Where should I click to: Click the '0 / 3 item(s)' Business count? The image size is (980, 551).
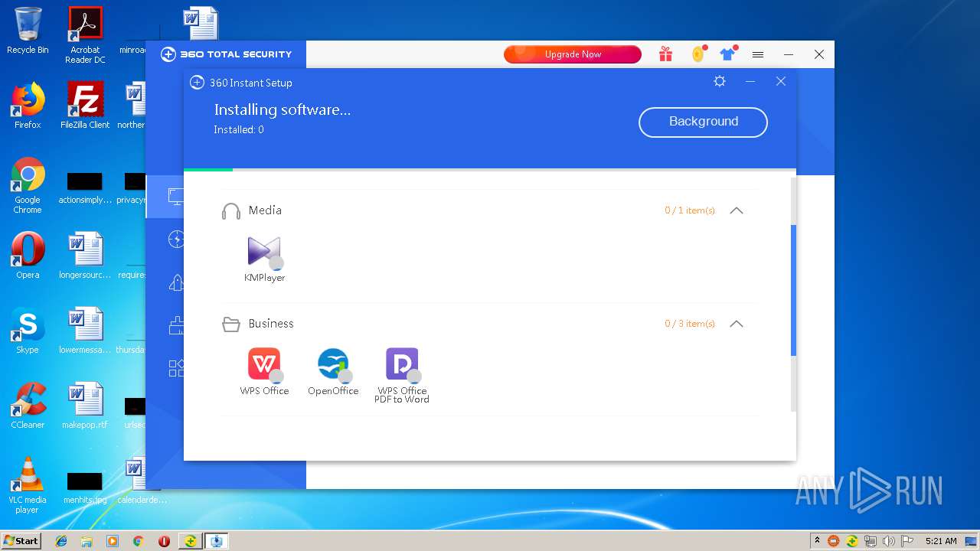click(x=690, y=324)
